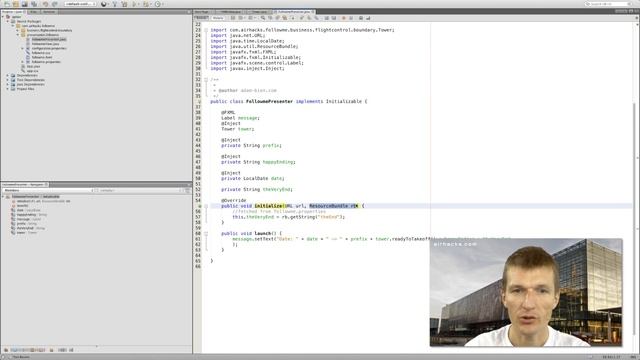Image resolution: width=640 pixels, height=360 pixels.
Task: Click the Stop Macro Recording icon
Action: click(x=351, y=18)
